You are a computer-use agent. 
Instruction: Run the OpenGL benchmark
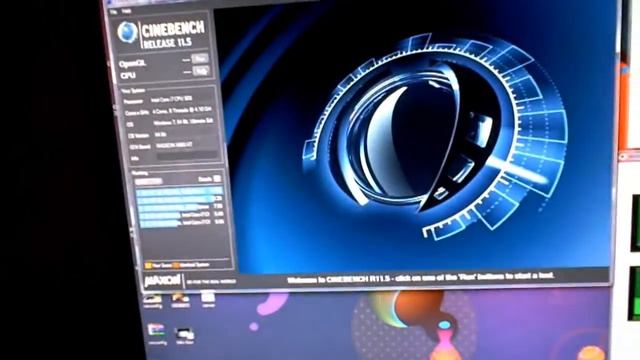[200, 59]
